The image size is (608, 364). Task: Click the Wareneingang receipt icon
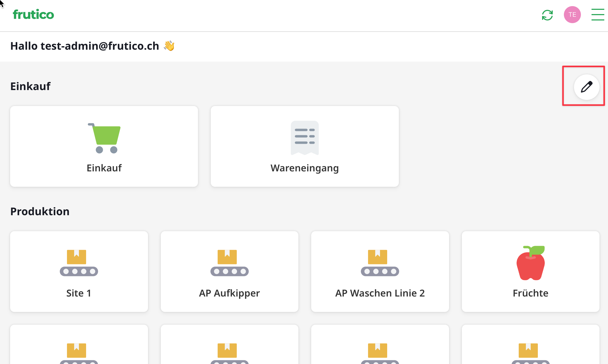coord(305,138)
